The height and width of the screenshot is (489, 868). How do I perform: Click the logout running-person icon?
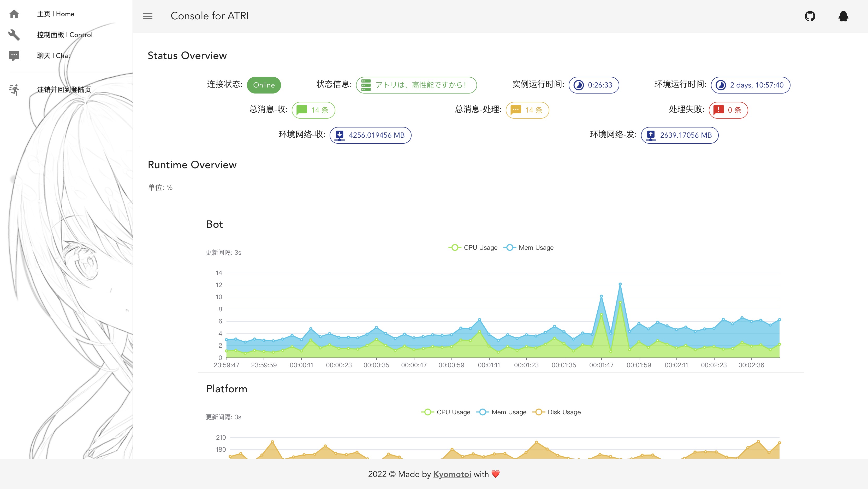point(14,89)
